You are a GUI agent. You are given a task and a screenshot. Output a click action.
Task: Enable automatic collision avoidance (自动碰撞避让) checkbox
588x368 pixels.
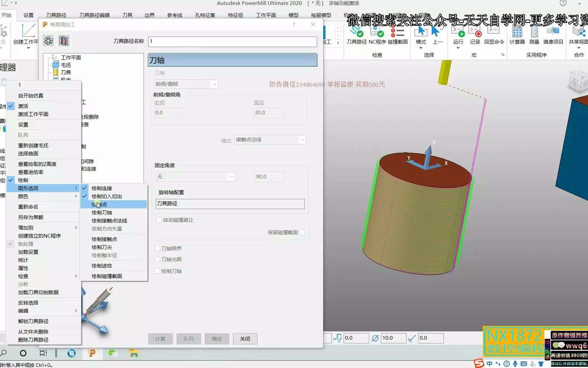point(159,220)
